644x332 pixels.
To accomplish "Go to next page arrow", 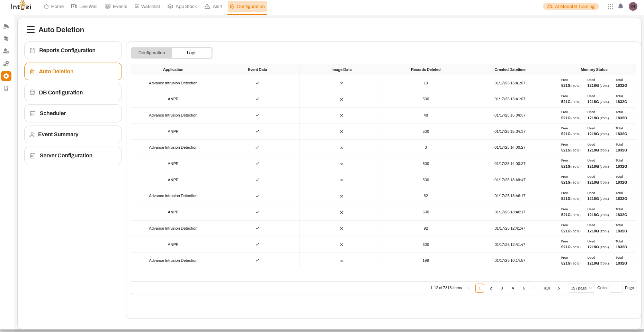I will (559, 288).
